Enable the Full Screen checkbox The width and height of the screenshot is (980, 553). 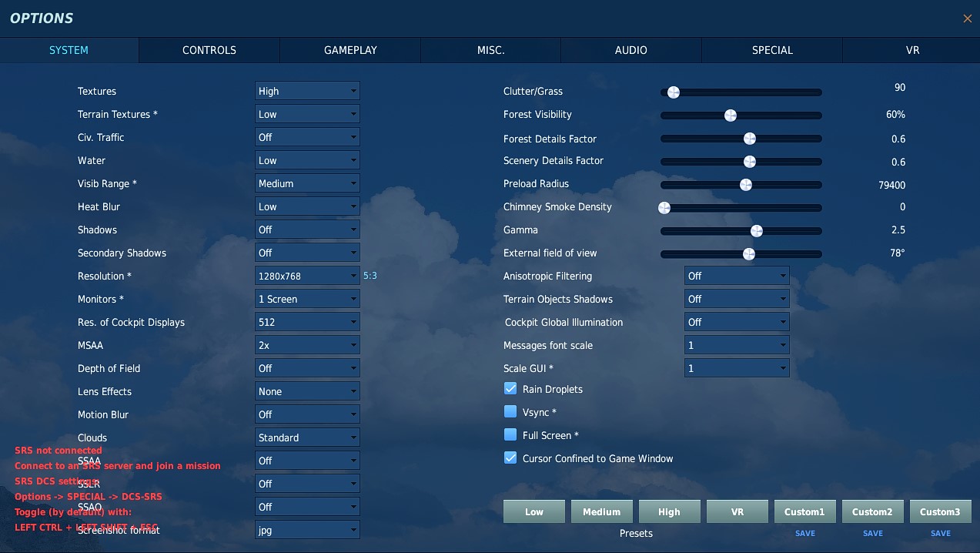tap(510, 434)
